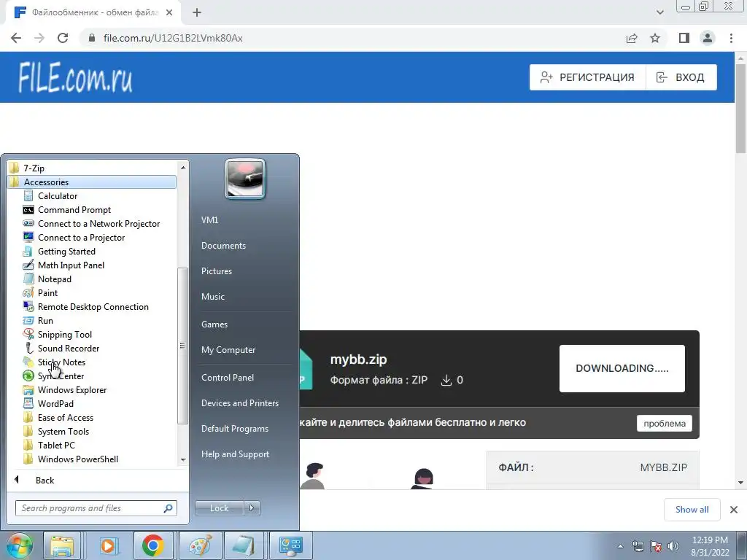Open WordPad
Viewport: 747px width, 560px height.
tap(55, 403)
